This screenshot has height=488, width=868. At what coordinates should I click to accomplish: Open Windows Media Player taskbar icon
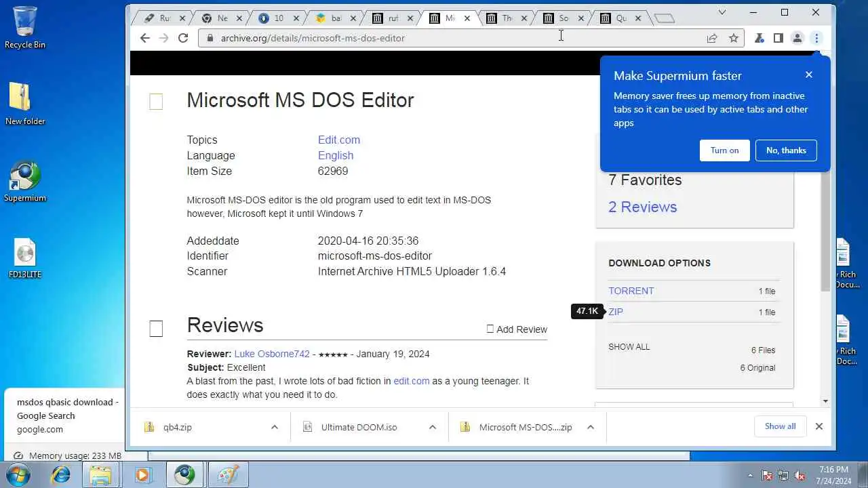142,474
